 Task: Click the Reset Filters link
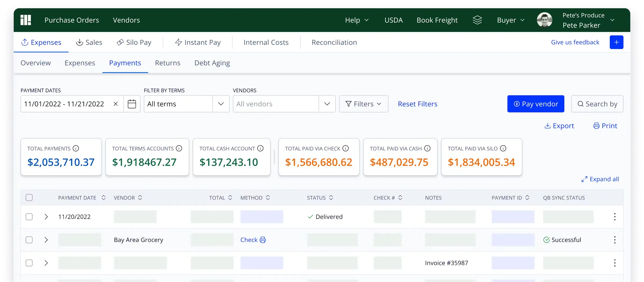[418, 104]
